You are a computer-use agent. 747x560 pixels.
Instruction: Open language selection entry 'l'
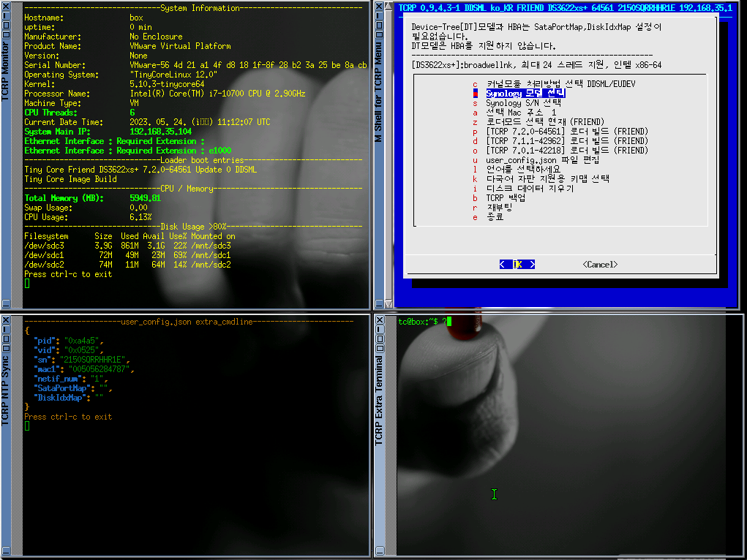click(517, 170)
